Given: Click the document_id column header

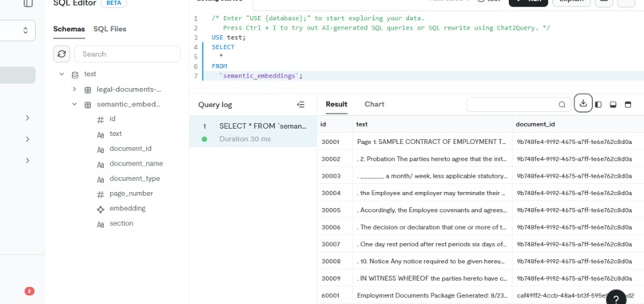Looking at the screenshot, I should (578, 124).
